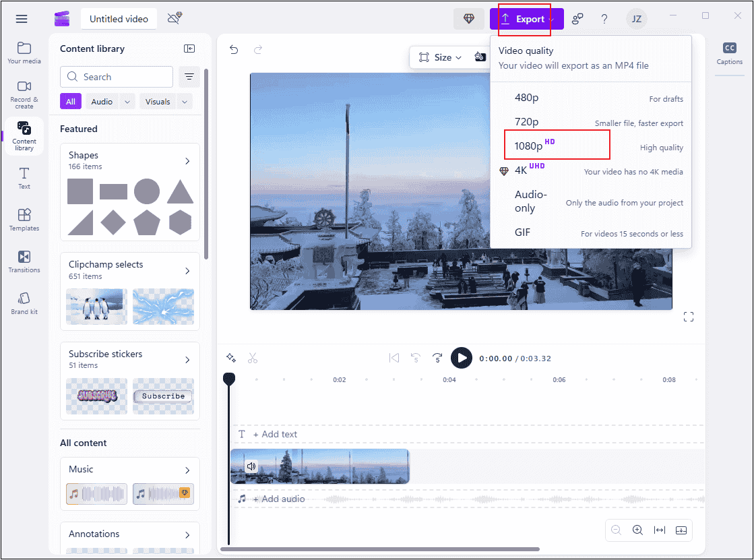Expand the Visuals filter dropdown arrow

(x=185, y=102)
